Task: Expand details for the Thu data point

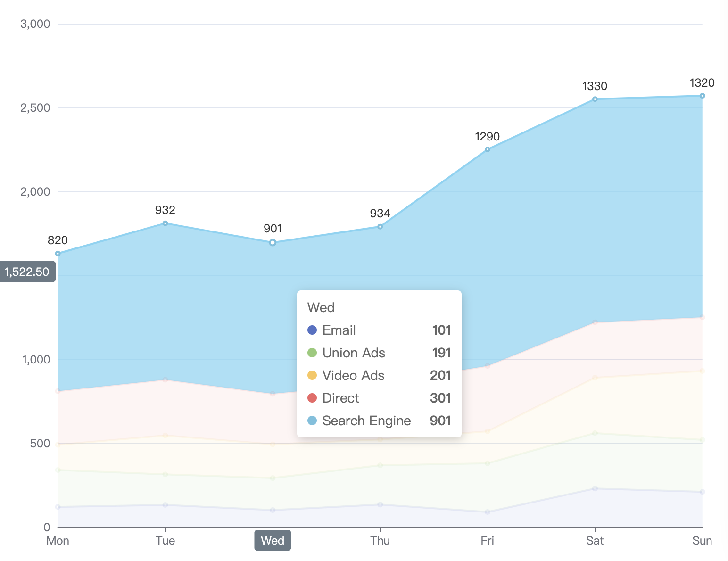Action: click(x=380, y=227)
